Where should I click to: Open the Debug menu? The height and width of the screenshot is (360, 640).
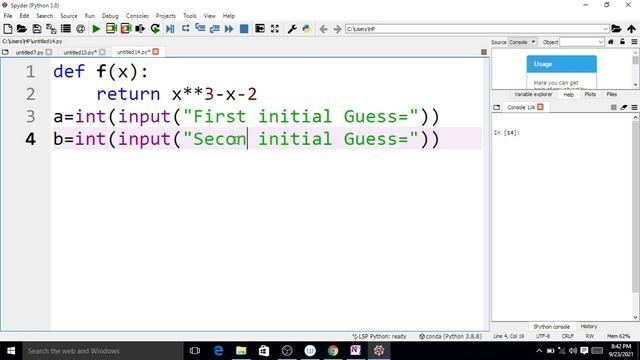[110, 16]
